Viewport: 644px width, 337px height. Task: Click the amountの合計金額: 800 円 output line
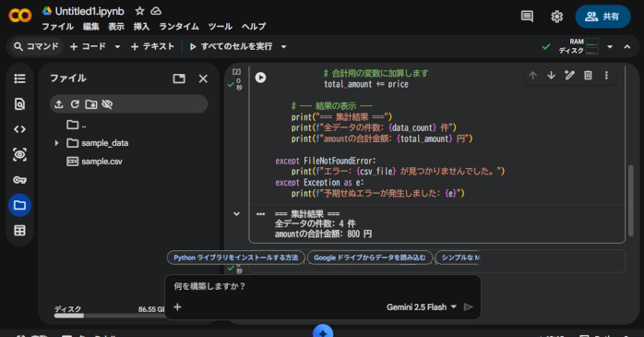click(x=323, y=234)
